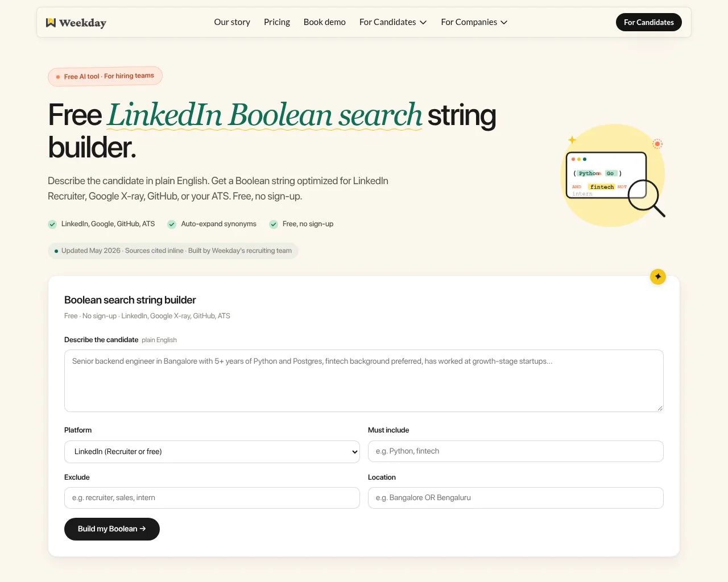Click the Weekday logo
728x582 pixels.
(76, 23)
